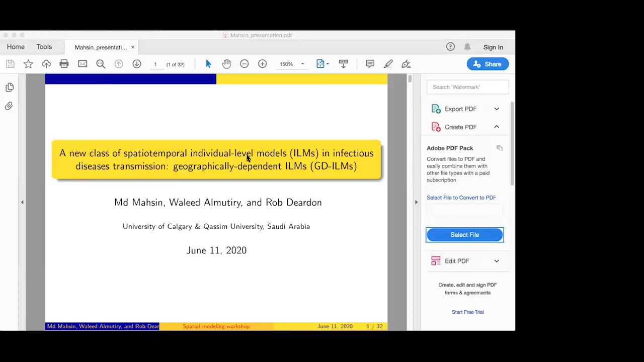Click the blue Share button

[488, 64]
